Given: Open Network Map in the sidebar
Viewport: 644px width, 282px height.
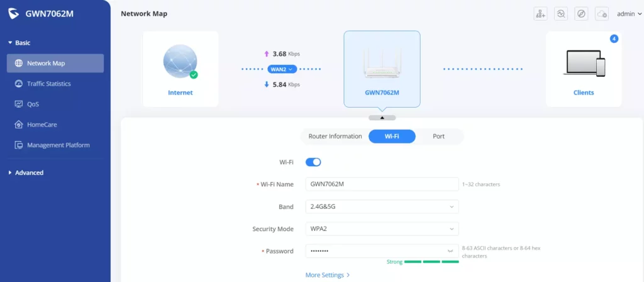Looking at the screenshot, I should tap(55, 64).
